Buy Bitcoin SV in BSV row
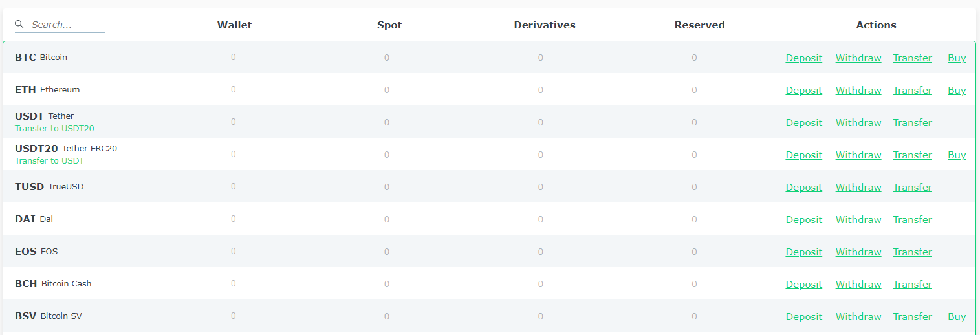The width and height of the screenshot is (980, 335). (x=956, y=317)
